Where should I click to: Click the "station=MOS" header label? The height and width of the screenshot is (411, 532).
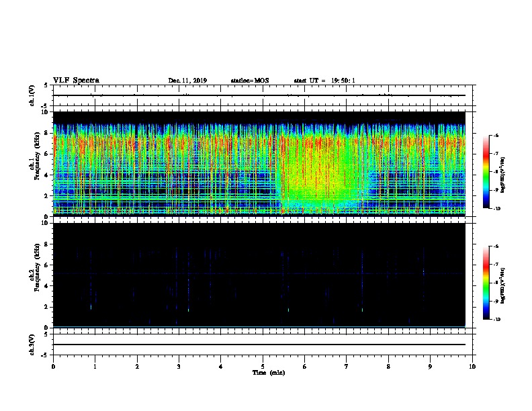[250, 81]
